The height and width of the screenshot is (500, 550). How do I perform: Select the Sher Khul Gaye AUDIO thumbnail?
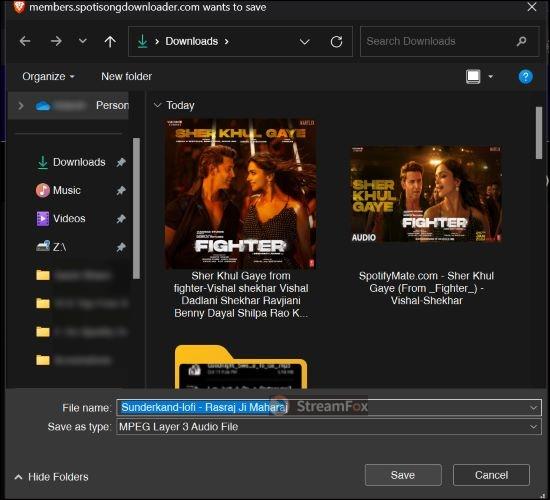pyautogui.click(x=427, y=194)
